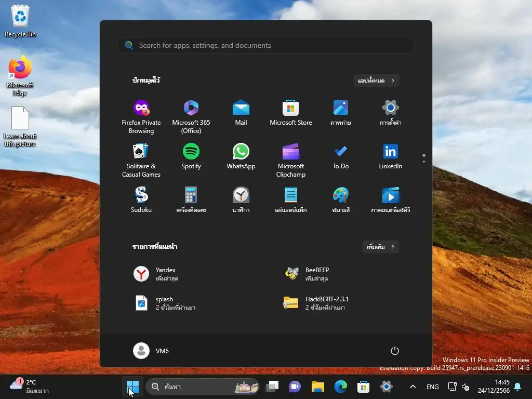532x399 pixels.
Task: Open recommended Yandex item
Action: (x=200, y=274)
